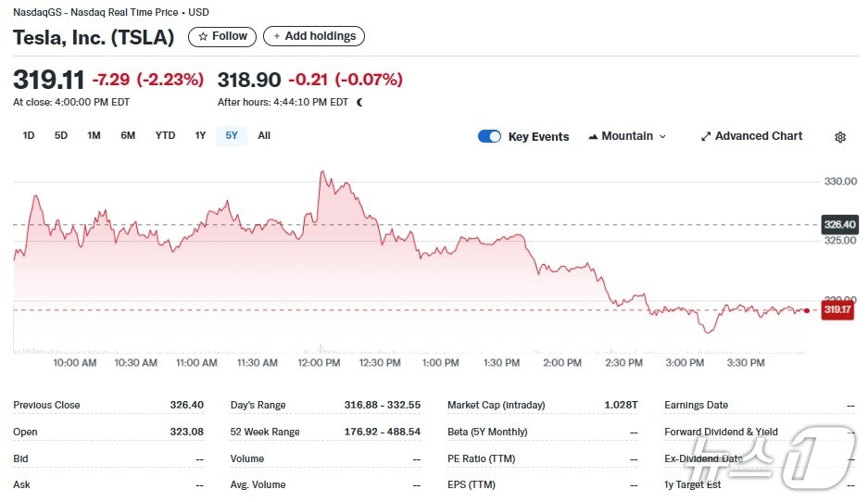Image resolution: width=868 pixels, height=502 pixels.
Task: Expand the Mountain chart style dropdown
Action: tap(661, 136)
